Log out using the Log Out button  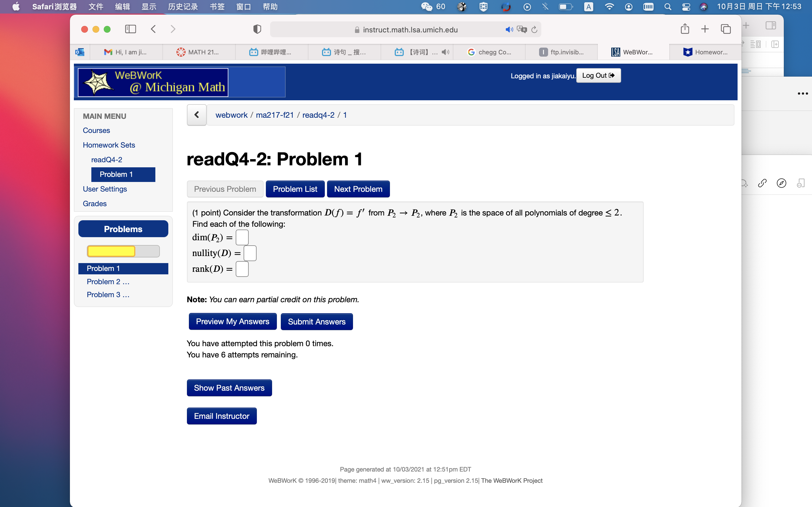(x=598, y=75)
